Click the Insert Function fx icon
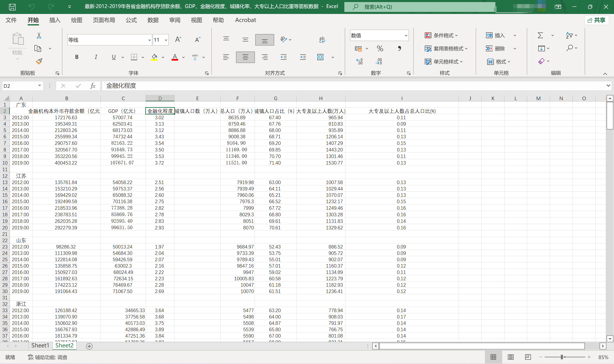Image resolution: width=614 pixels, height=364 pixels. [x=93, y=86]
